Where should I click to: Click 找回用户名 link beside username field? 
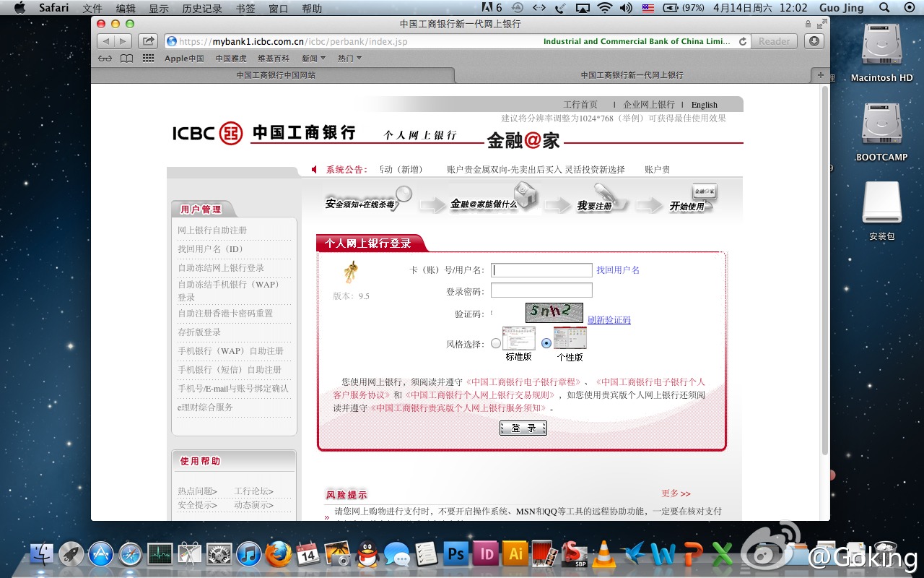(618, 269)
